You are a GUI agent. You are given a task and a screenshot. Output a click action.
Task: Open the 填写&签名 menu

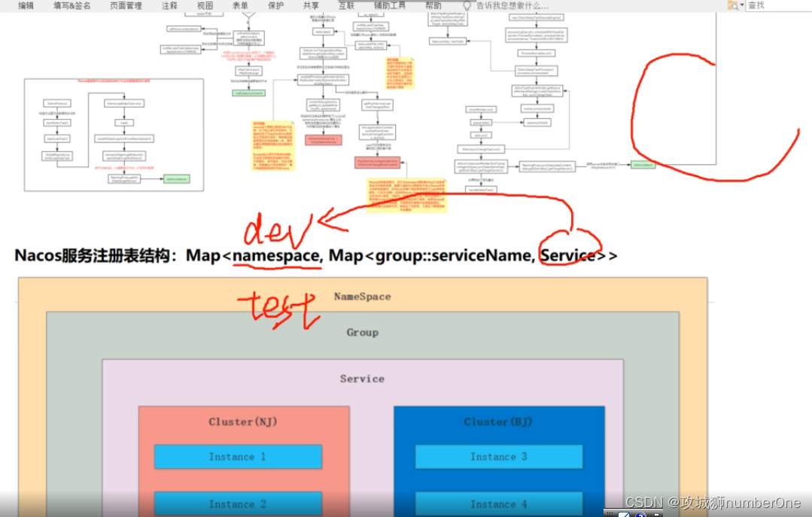(72, 6)
